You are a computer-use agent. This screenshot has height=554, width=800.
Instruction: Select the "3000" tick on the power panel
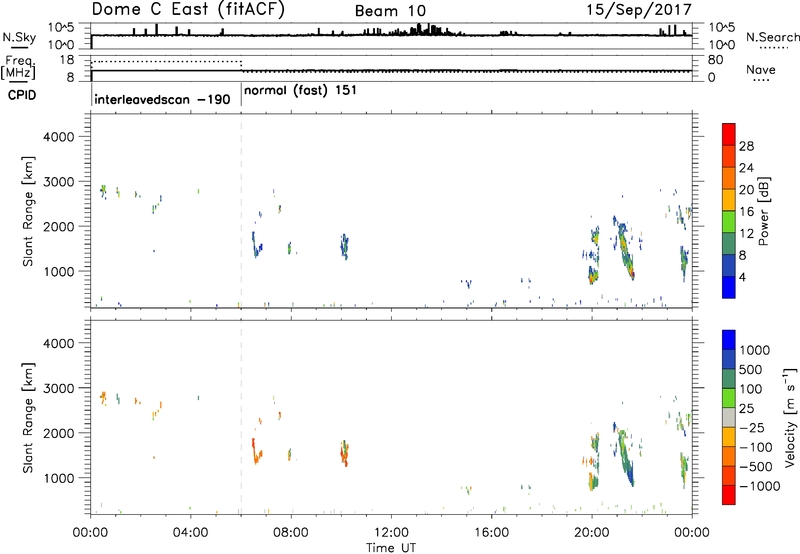click(58, 182)
